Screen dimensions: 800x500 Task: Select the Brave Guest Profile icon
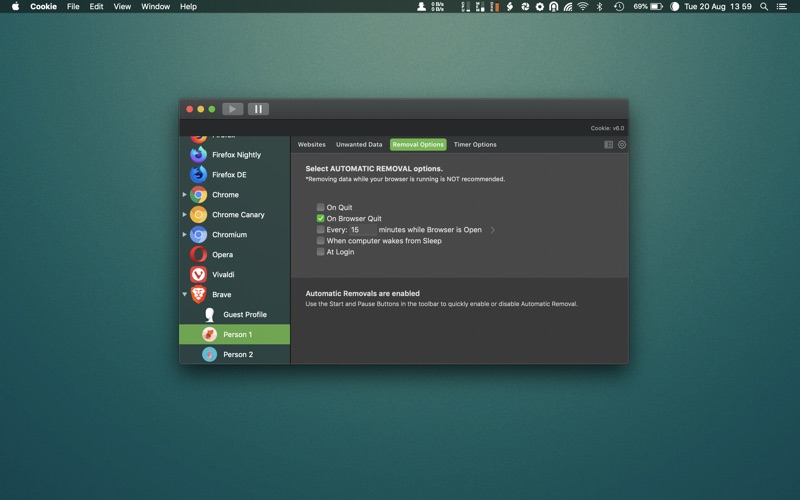[209, 315]
